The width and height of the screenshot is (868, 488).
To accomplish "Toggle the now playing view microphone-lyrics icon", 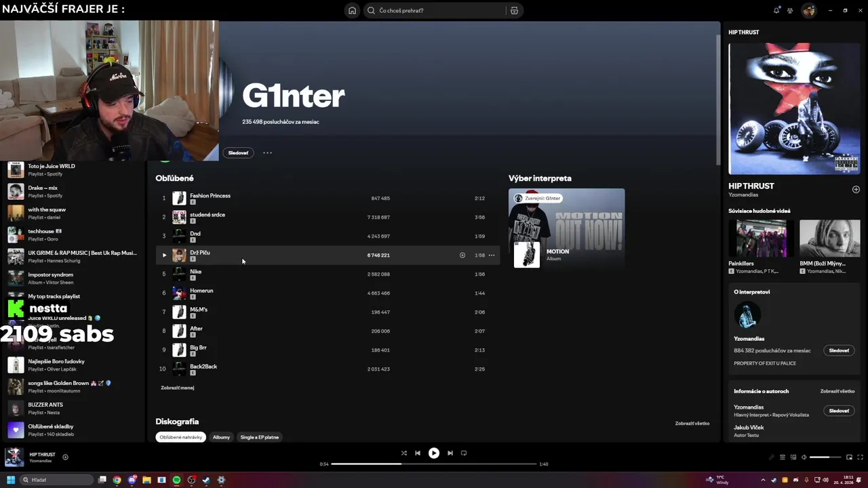I will (x=771, y=457).
